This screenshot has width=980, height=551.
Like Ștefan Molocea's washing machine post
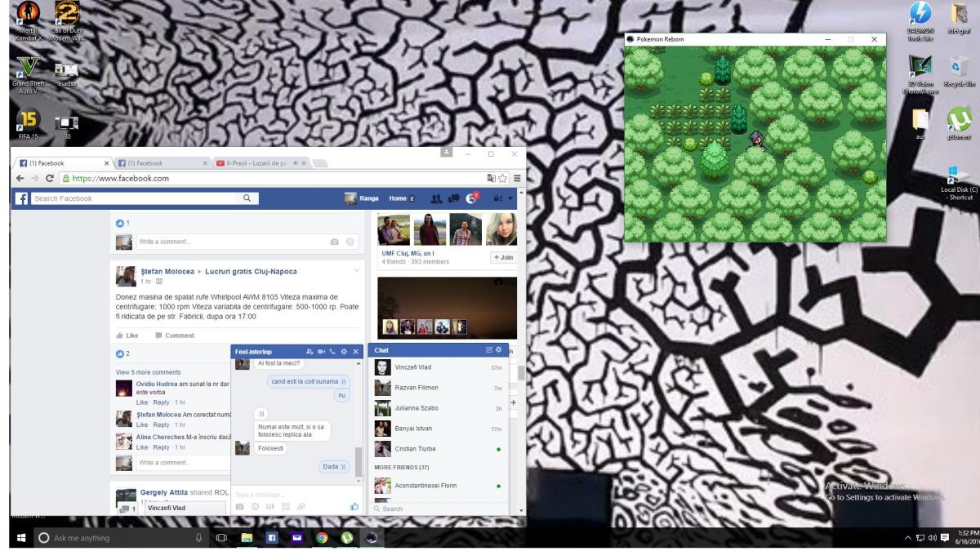(127, 335)
